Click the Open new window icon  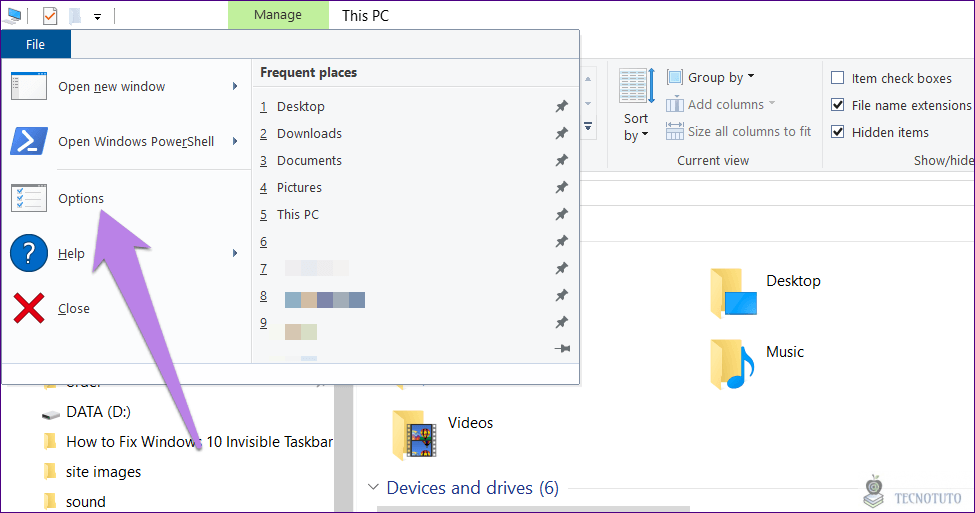click(x=29, y=86)
